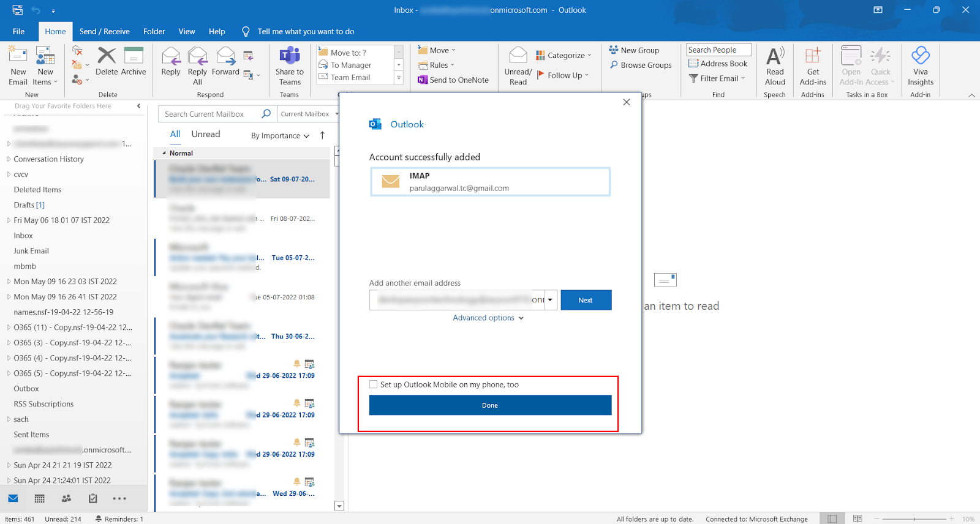Switch to the Send / Receive tab
Viewport: 980px width, 524px height.
104,31
